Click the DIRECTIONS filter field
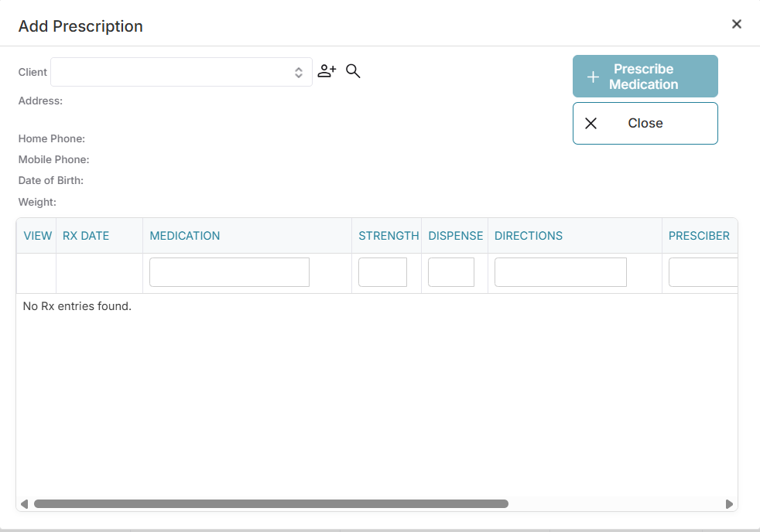This screenshot has width=760, height=532. tap(560, 271)
